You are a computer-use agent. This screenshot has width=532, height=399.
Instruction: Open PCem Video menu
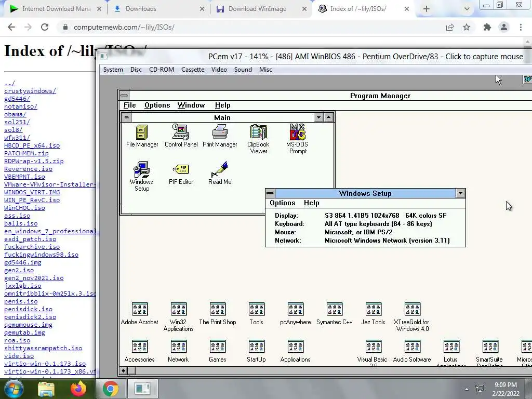click(219, 70)
